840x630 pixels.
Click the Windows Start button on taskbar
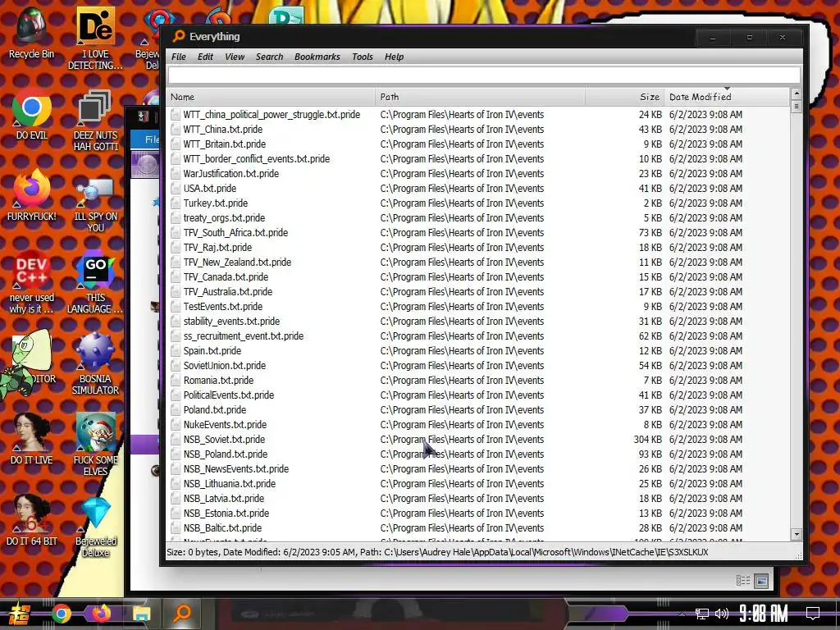coord(20,614)
